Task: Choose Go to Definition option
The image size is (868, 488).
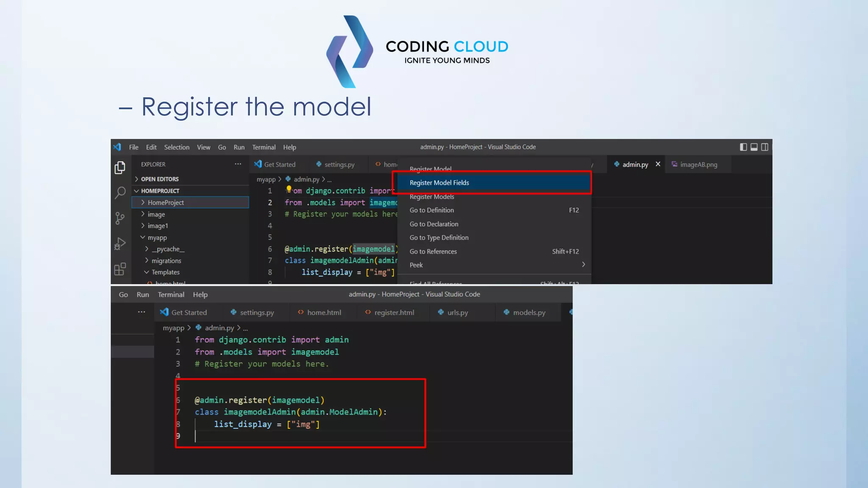Action: click(x=431, y=210)
